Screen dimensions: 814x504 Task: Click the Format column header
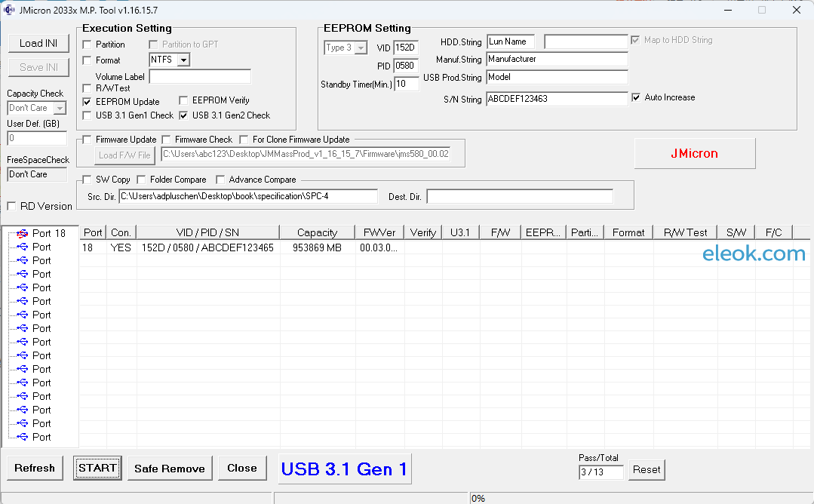coord(628,232)
